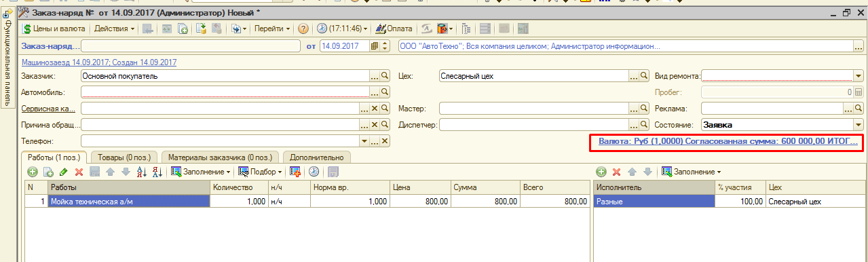Image resolution: width=868 pixels, height=262 pixels.
Task: Click the document-with-green-plus icon in top toolbar
Action: 183,29
